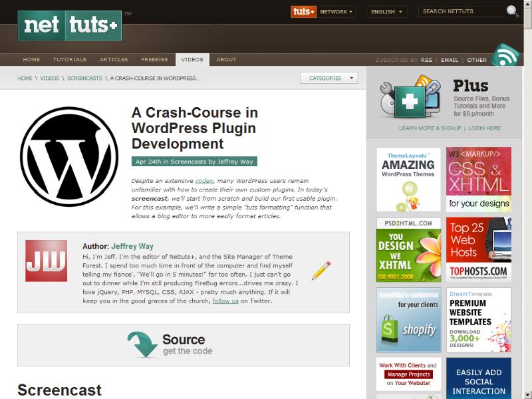Open the DreamTemplate Premium Website Templates ad

pos(479,320)
